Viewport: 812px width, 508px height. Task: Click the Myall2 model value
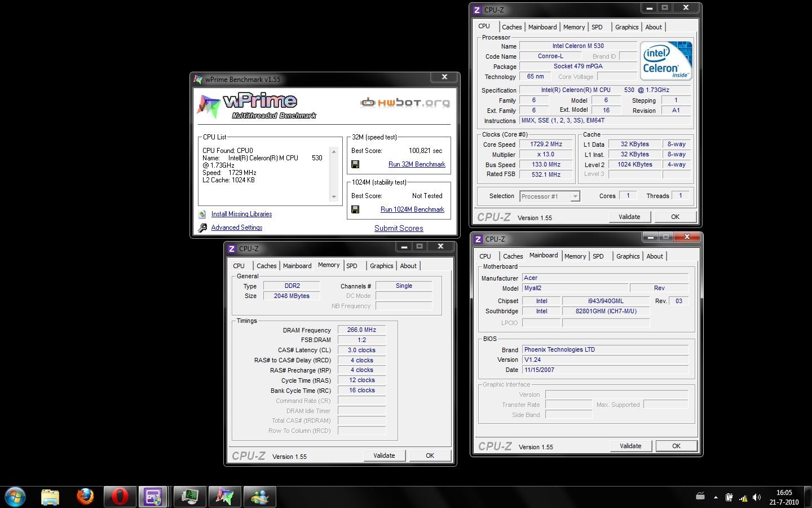(x=575, y=288)
